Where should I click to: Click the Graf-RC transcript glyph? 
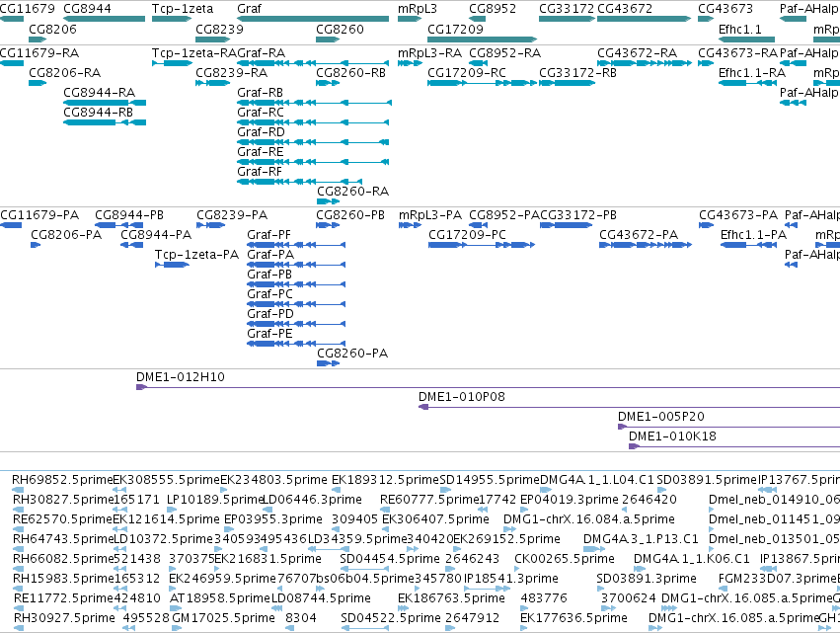coord(313,122)
